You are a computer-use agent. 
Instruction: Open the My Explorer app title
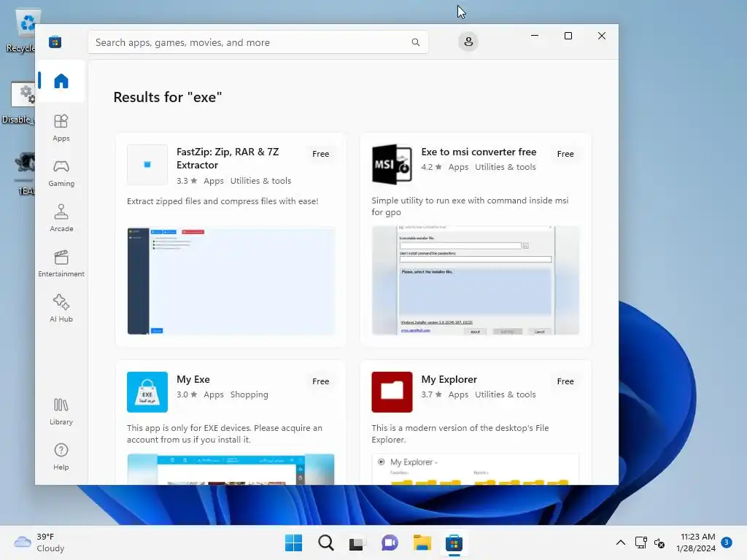(x=449, y=379)
